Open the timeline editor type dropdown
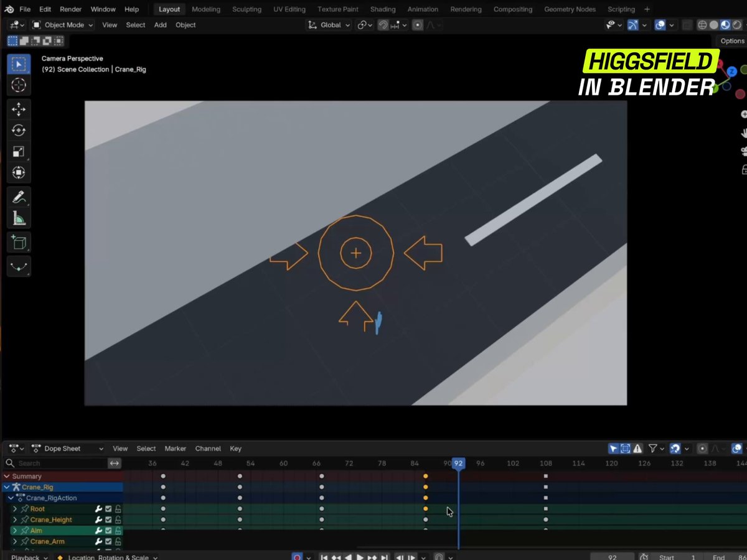This screenshot has height=560, width=747. coord(16,449)
